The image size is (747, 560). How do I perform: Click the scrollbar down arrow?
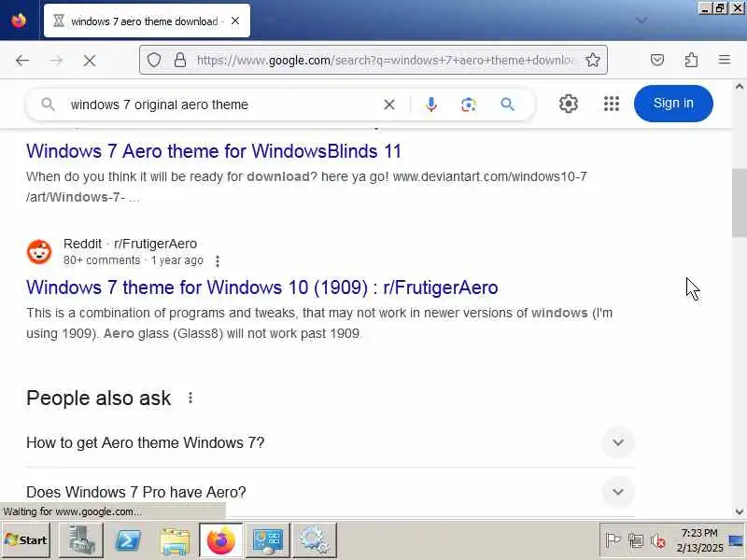click(739, 511)
